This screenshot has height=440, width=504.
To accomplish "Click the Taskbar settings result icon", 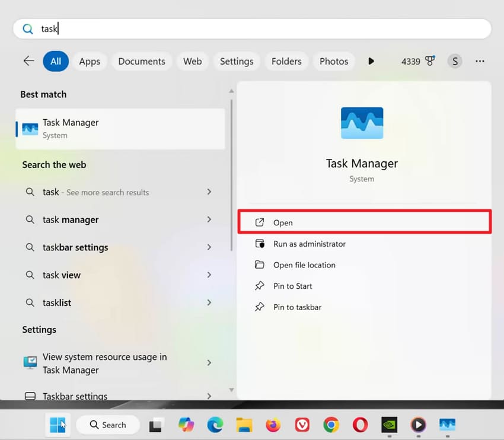I will coord(30,396).
